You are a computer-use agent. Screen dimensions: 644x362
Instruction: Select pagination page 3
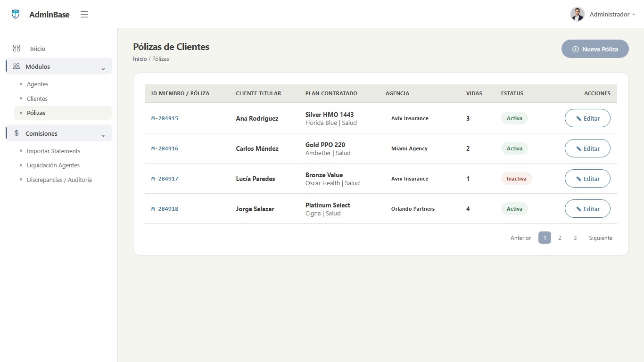[x=575, y=238]
